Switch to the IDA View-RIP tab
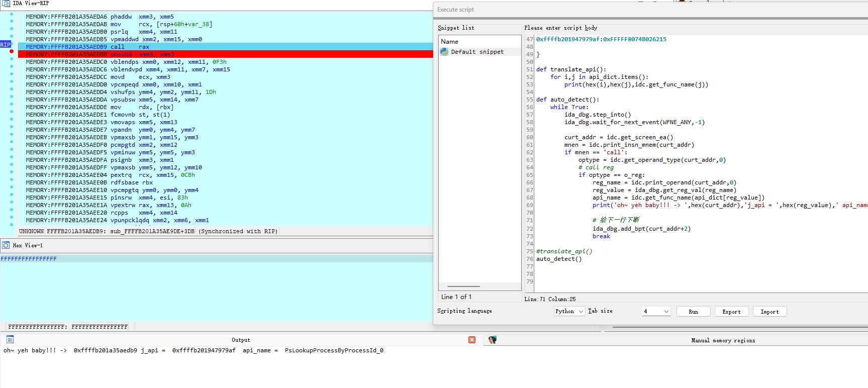The height and width of the screenshot is (388, 868). [31, 4]
